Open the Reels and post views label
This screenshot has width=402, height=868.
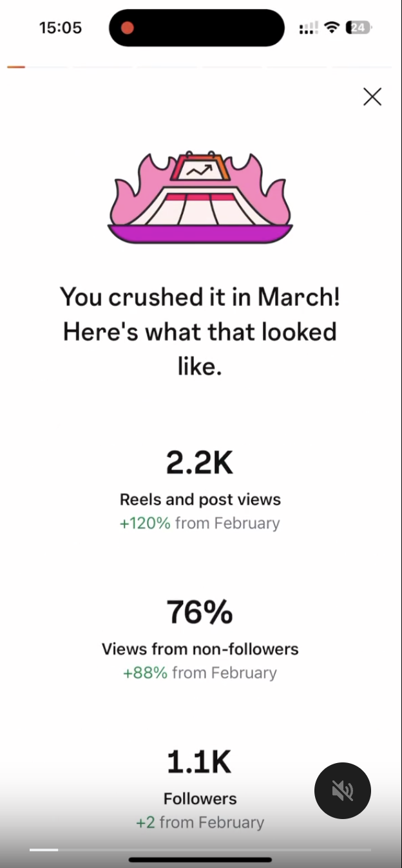(200, 499)
